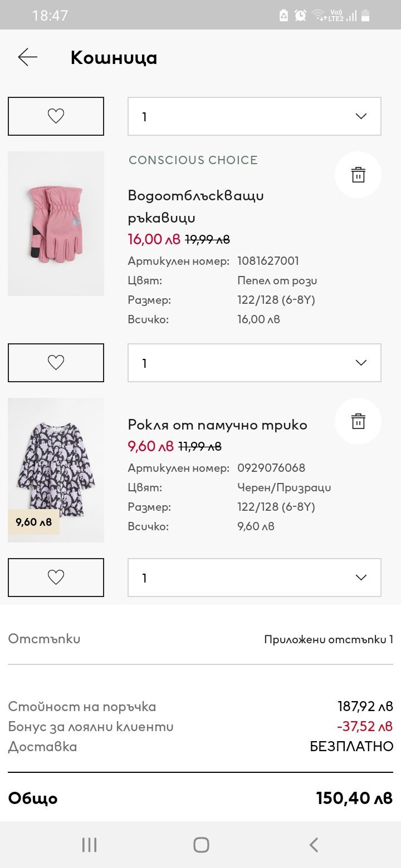Open product title Водоотблъскващи ръкавици
This screenshot has height=868, width=401.
(x=195, y=206)
